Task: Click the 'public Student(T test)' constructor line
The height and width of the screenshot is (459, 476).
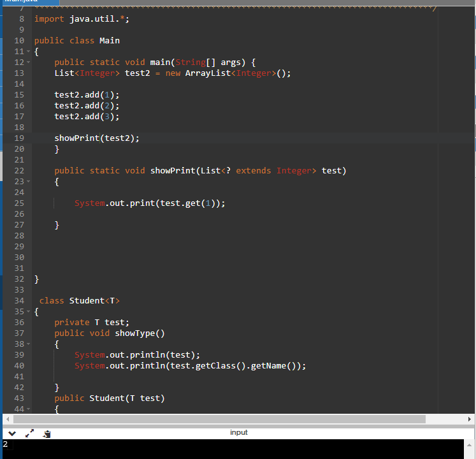Action: [x=110, y=398]
